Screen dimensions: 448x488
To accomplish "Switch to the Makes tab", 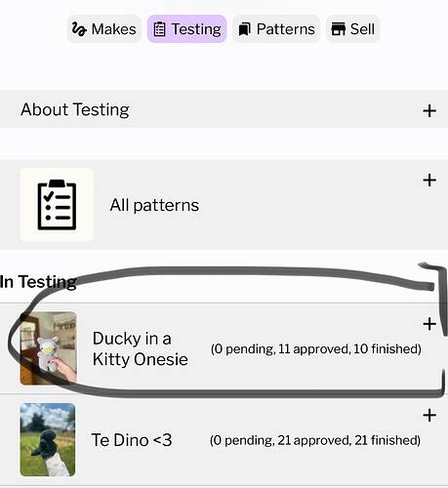I will pyautogui.click(x=104, y=29).
